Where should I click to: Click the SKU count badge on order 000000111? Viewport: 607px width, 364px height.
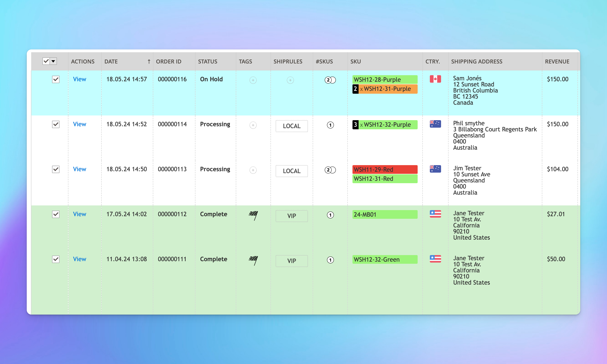(330, 260)
